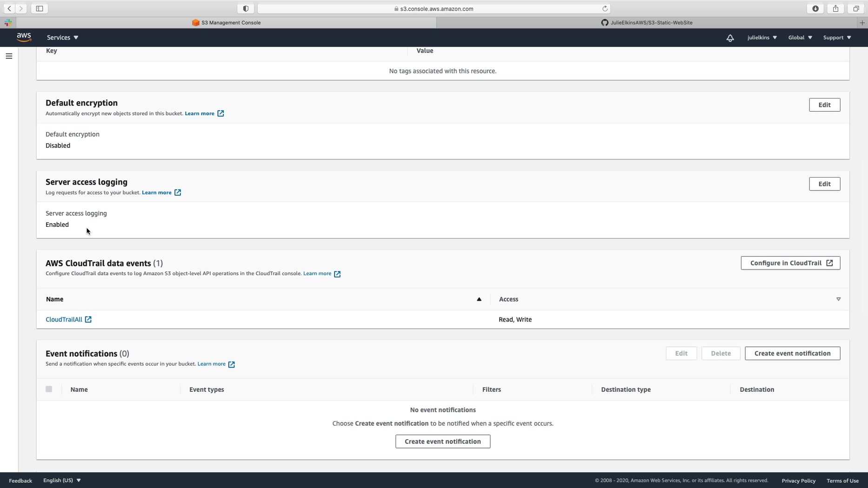Image resolution: width=868 pixels, height=488 pixels.
Task: Click disabled Edit event notification button
Action: tap(681, 353)
